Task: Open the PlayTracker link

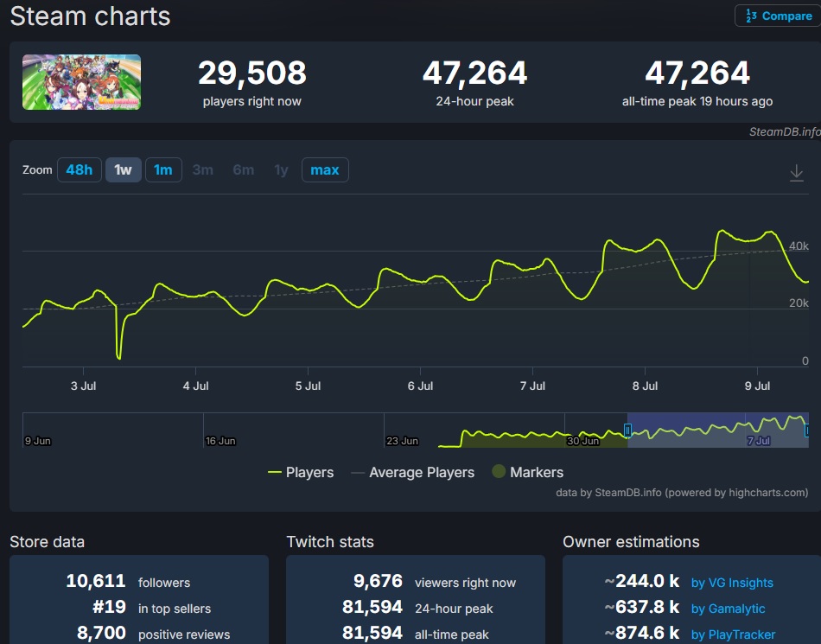Action: coord(733,634)
